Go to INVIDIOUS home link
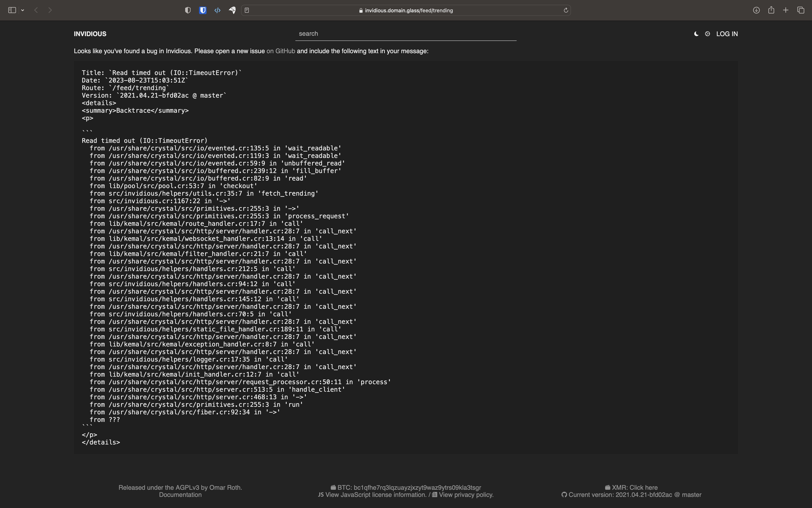The height and width of the screenshot is (508, 812). [x=90, y=34]
